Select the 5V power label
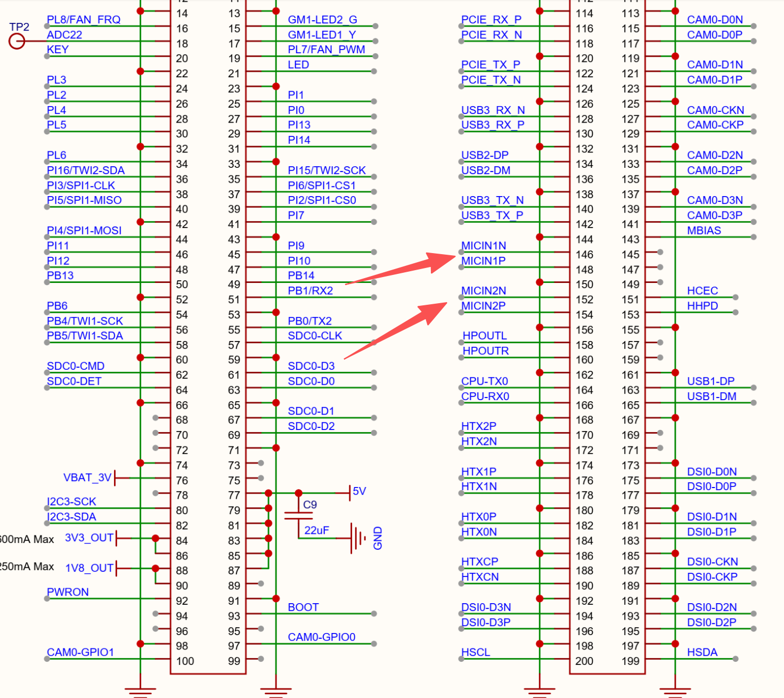 pos(360,491)
